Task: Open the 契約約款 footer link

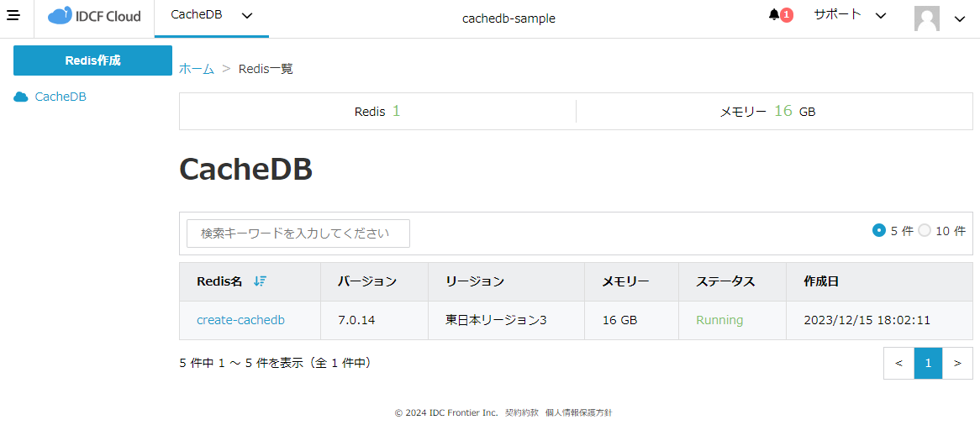Action: (x=521, y=413)
